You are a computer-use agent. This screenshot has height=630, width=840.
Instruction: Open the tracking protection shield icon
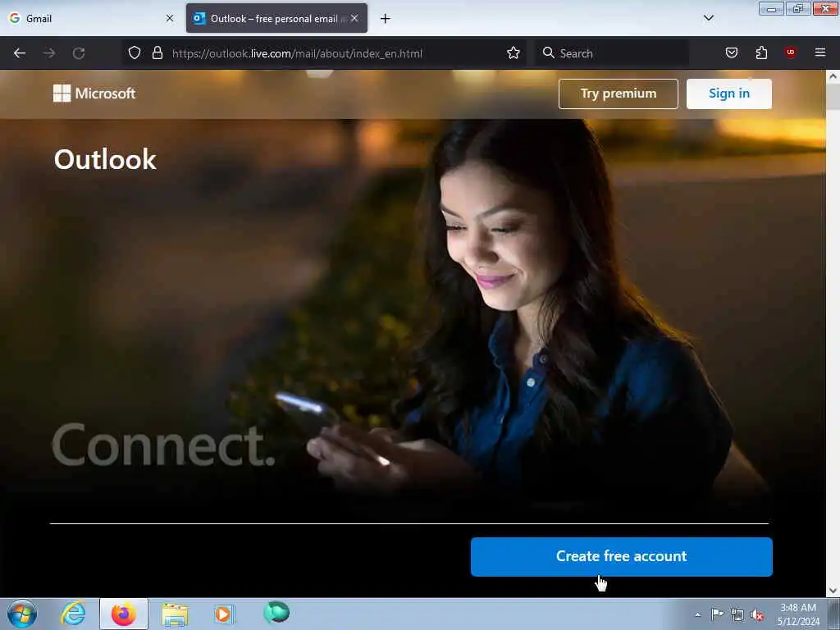tap(135, 52)
